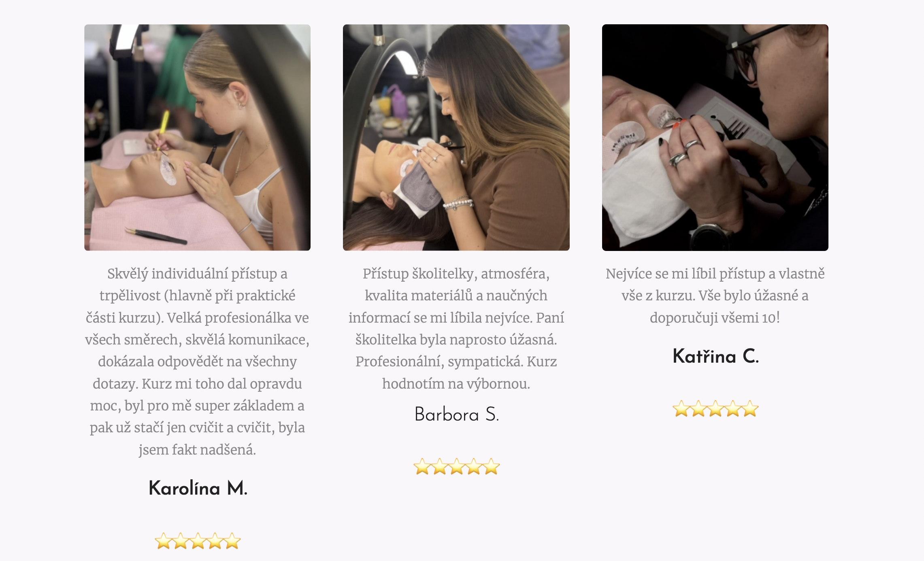Select review text starting 'Přístup školitelky, atmosféra'
This screenshot has height=561, width=924.
[x=456, y=328]
